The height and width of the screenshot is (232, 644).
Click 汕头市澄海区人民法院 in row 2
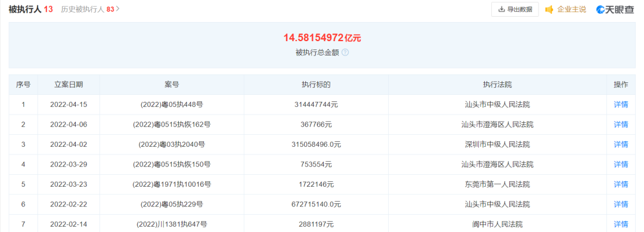coord(497,125)
